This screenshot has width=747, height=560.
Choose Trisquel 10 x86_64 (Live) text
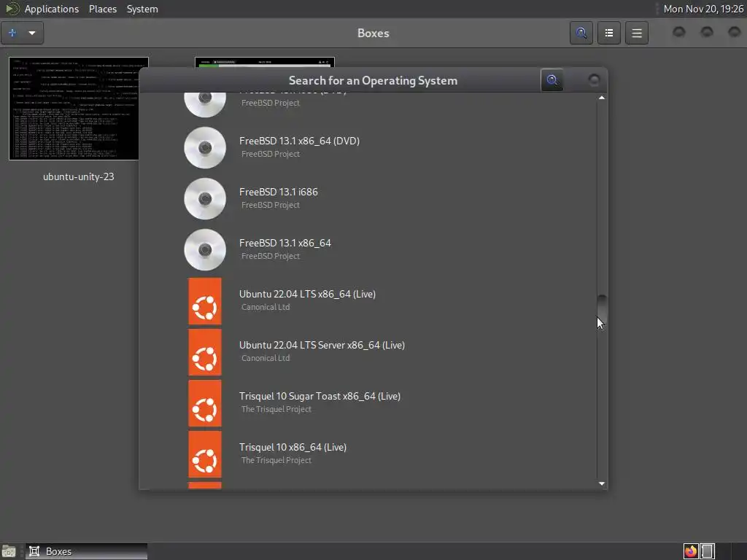pos(293,447)
